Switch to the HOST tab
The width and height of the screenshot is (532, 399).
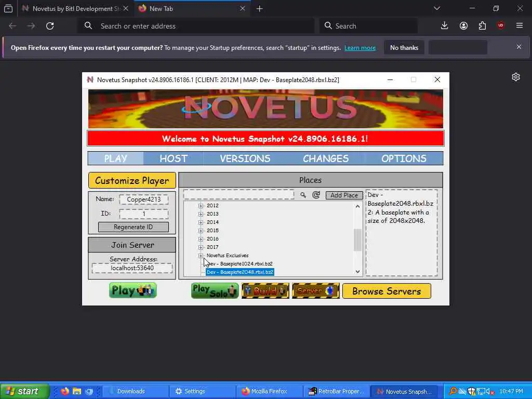tap(174, 158)
